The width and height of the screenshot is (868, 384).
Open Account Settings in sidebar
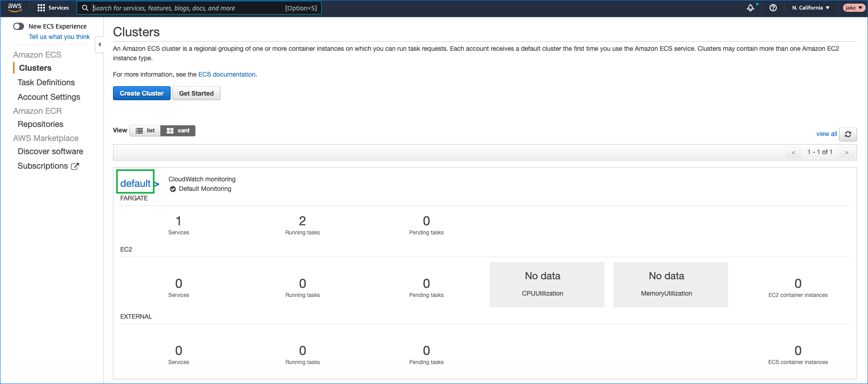49,97
